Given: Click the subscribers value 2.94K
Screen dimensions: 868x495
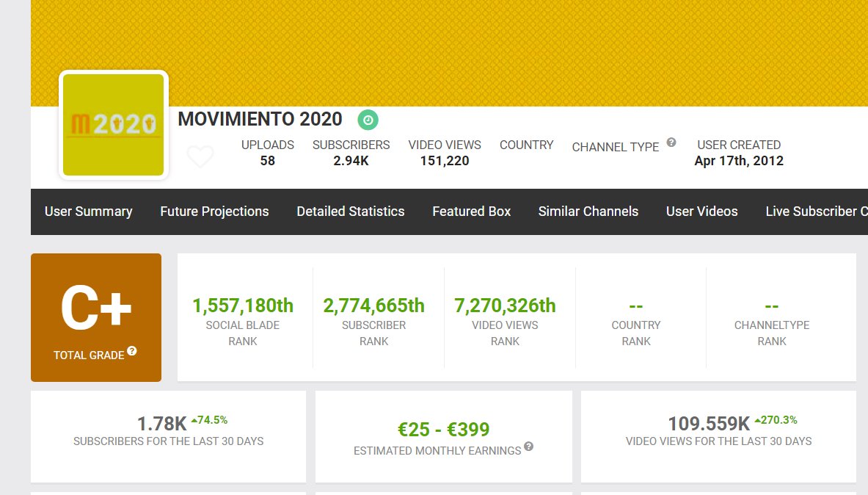Looking at the screenshot, I should pyautogui.click(x=351, y=161).
